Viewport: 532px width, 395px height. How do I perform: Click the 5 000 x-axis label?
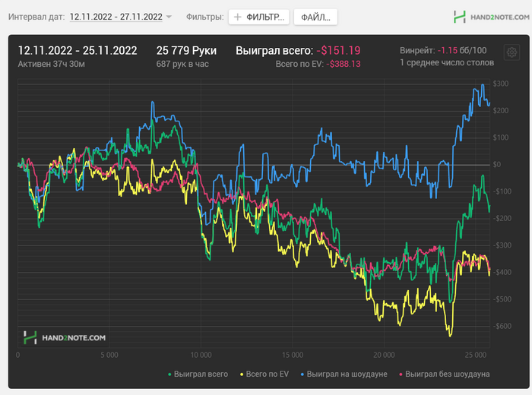(x=109, y=355)
